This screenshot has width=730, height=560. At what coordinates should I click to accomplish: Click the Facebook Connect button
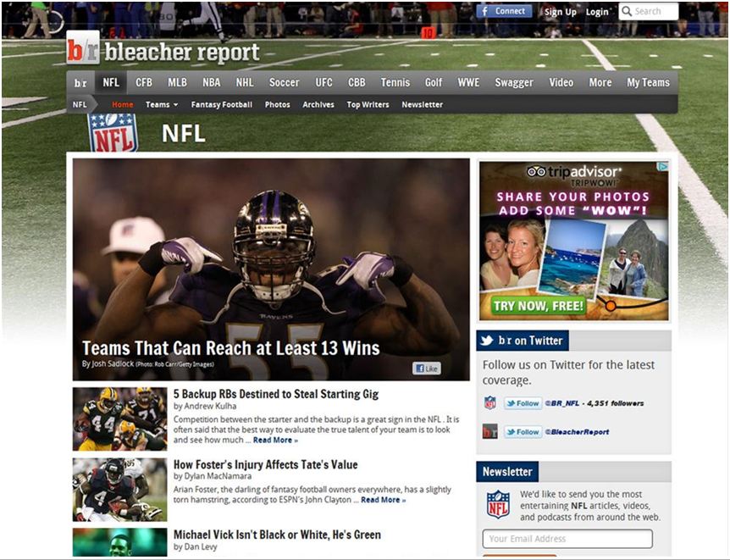[x=504, y=11]
